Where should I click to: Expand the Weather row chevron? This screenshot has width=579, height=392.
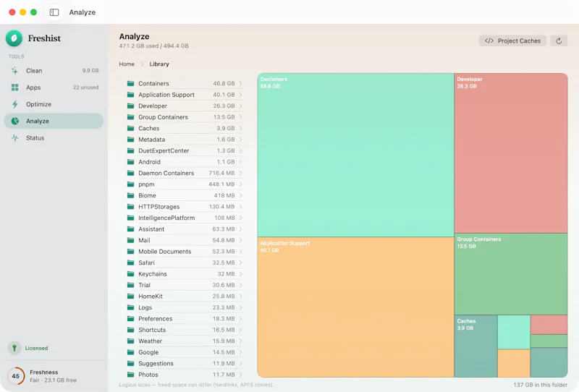point(241,341)
